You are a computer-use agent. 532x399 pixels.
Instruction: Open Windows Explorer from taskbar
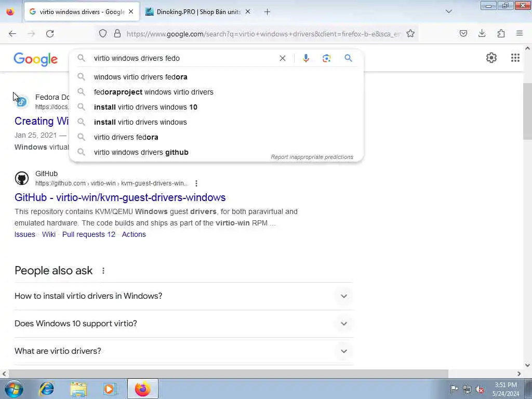78,389
